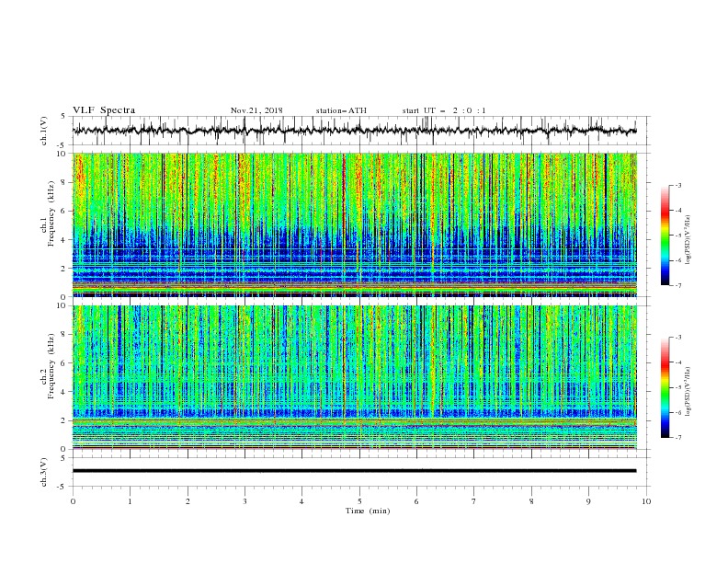Click the "-5" tick on ch.3(V) axis
The width and height of the screenshot is (728, 563).
click(63, 487)
